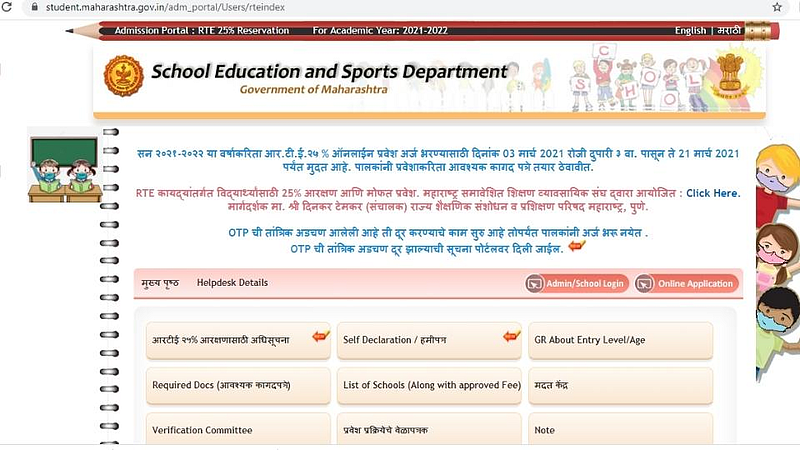
Task: Click School Education and Sports Department heading
Action: [x=330, y=71]
